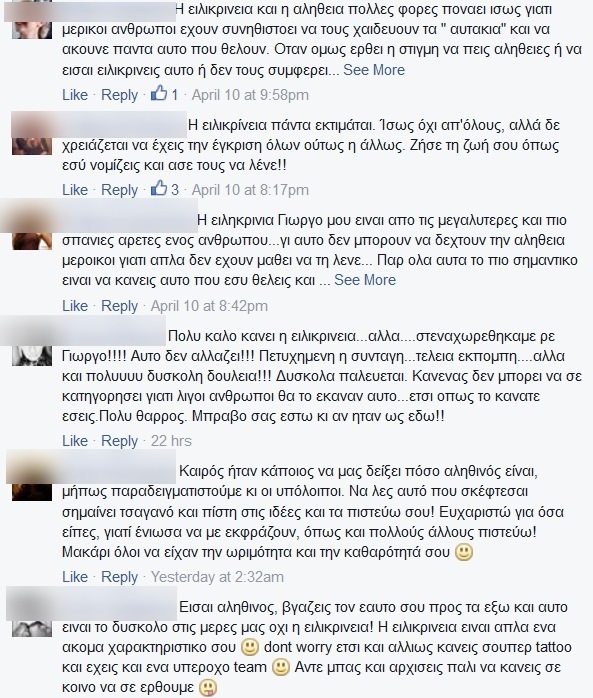Open the Yesterday at 2:32am timestamp
Viewport: 593px width, 698px height.
tap(217, 576)
